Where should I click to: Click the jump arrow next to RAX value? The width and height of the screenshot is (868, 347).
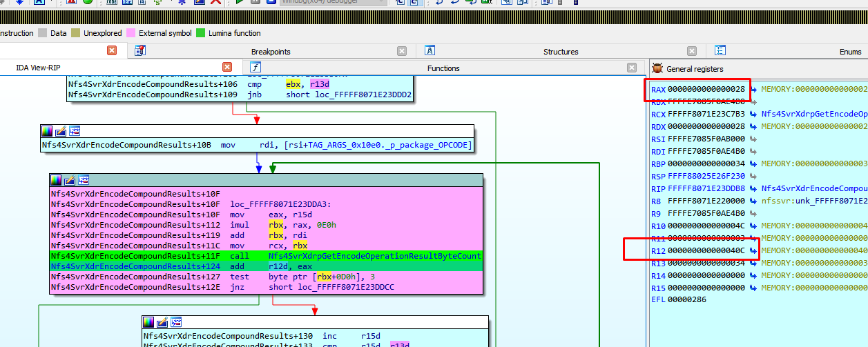[754, 89]
